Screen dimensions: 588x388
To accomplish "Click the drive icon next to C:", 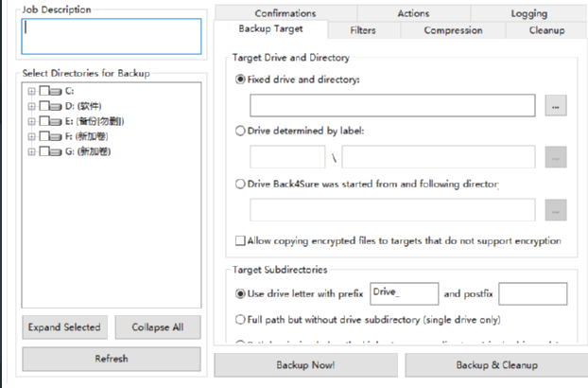I will tap(58, 91).
